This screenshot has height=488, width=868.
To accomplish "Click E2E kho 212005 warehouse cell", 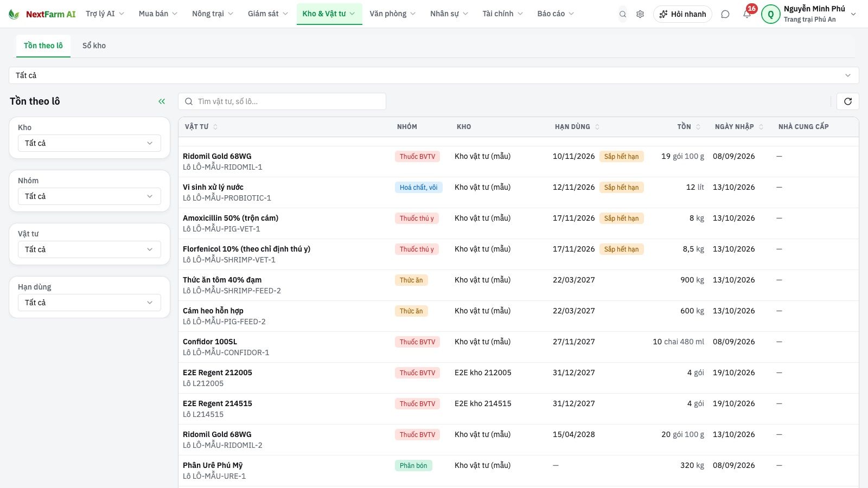I will (x=483, y=373).
